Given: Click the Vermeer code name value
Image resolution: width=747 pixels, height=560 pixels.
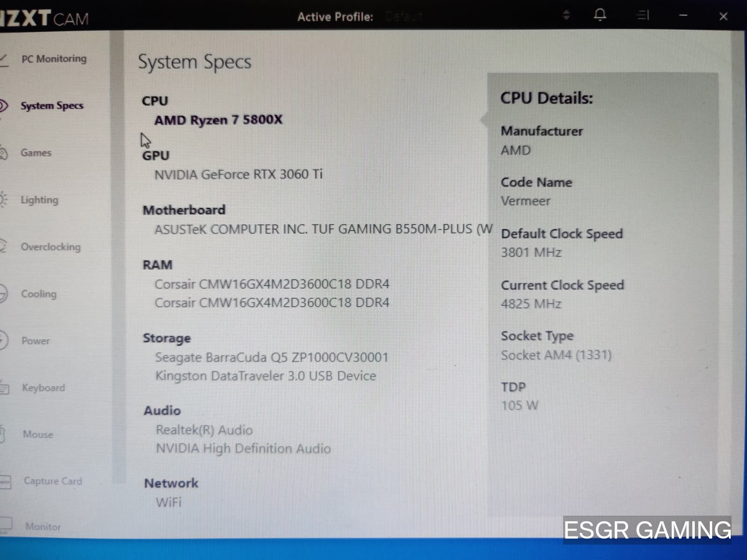Looking at the screenshot, I should tap(526, 201).
